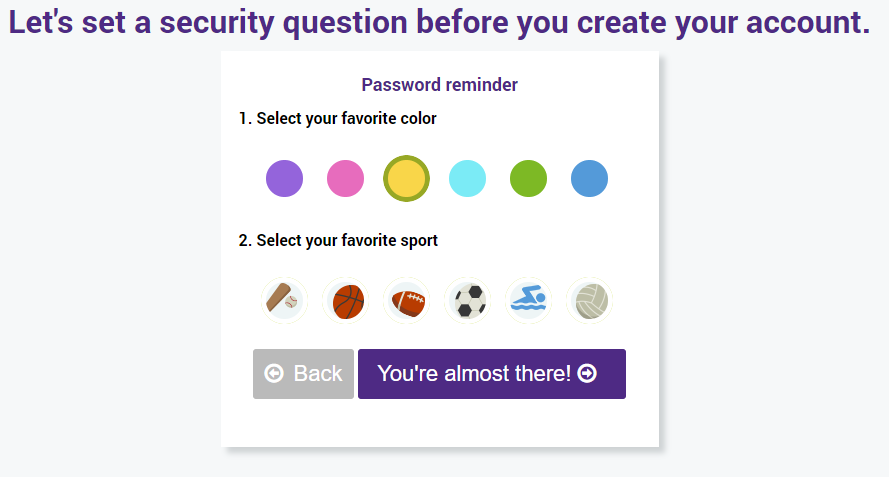This screenshot has width=889, height=477.
Task: Choose the swimming sport icon
Action: [x=528, y=301]
